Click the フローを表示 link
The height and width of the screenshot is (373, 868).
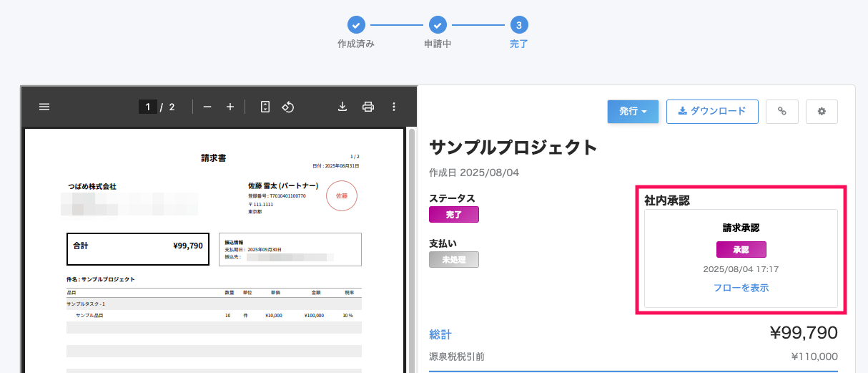[741, 288]
